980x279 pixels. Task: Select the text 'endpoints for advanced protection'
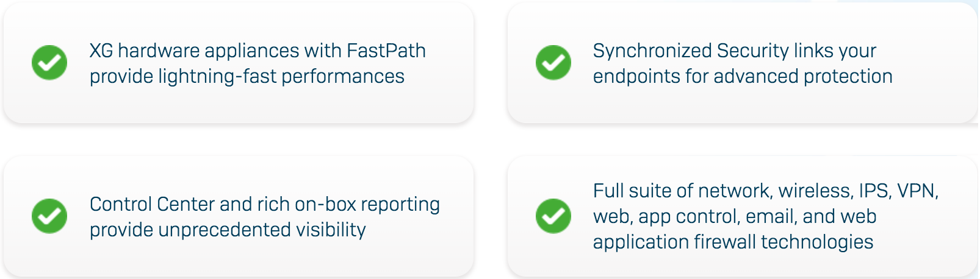click(x=743, y=76)
